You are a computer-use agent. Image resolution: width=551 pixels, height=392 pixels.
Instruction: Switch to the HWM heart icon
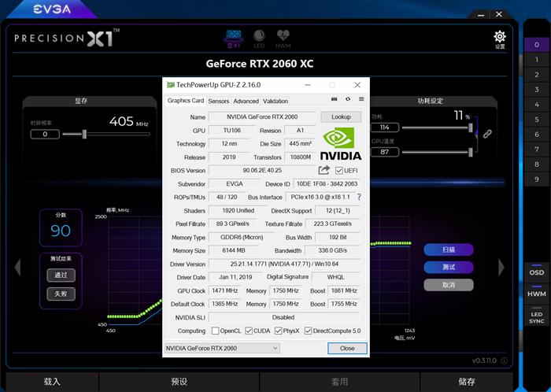[x=283, y=39]
